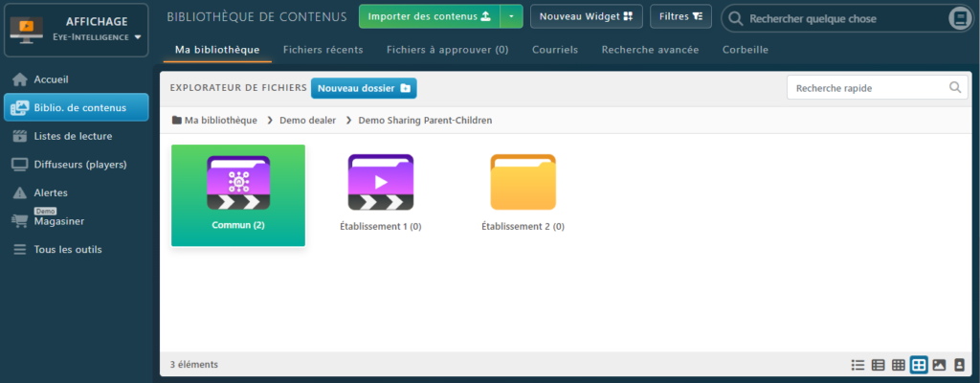
Task: Click the book icon in search bar
Action: pos(959,18)
